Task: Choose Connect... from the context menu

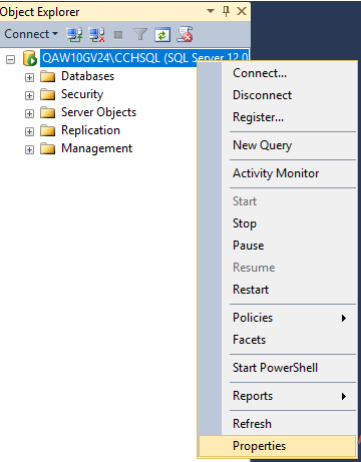Action: coord(277,73)
